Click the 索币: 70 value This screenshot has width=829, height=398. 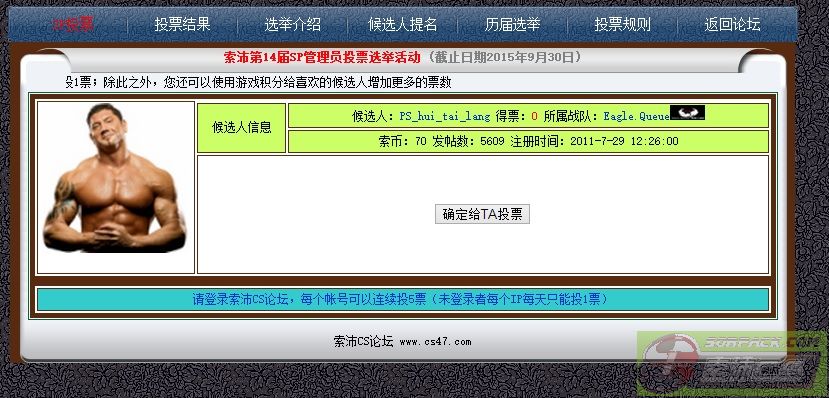402,142
